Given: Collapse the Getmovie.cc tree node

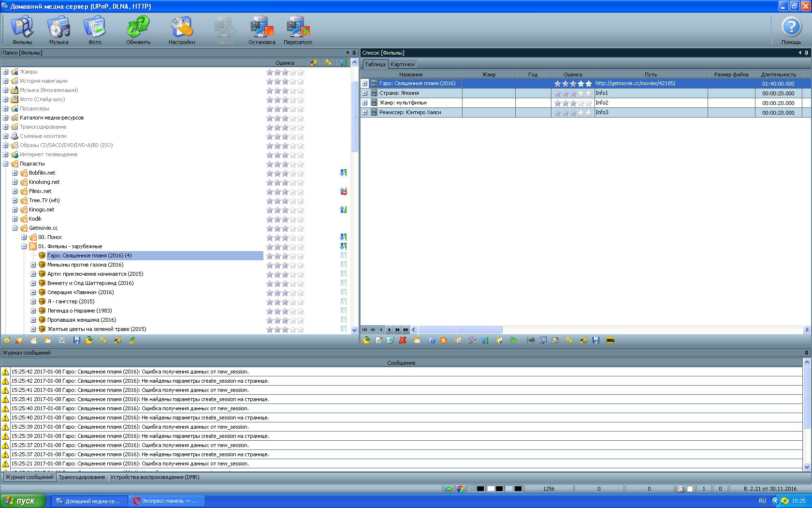Looking at the screenshot, I should coord(14,228).
